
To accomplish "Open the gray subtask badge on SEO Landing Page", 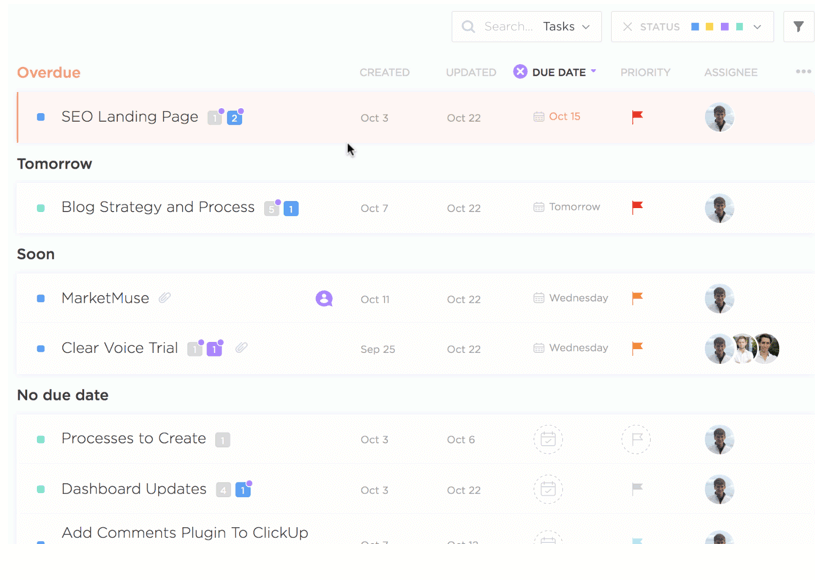I will (214, 118).
